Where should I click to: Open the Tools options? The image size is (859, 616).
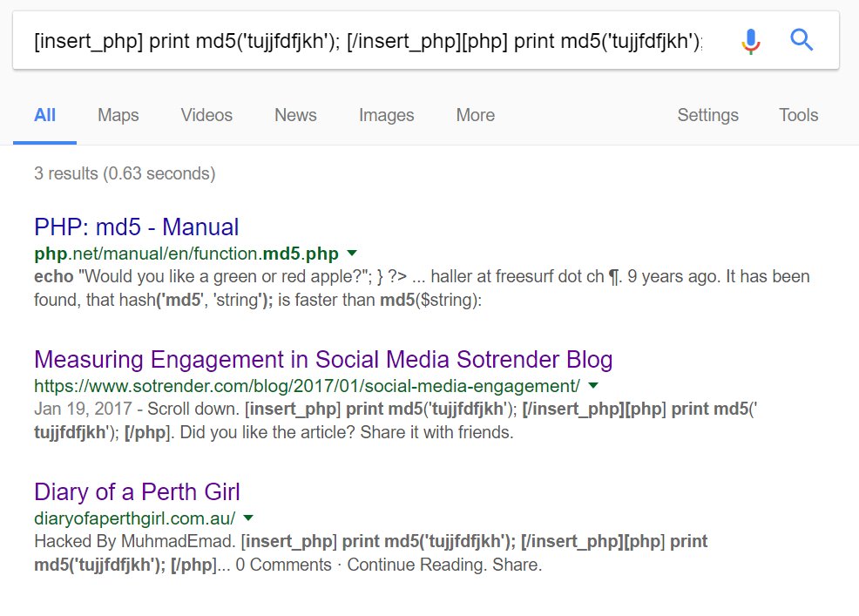coord(799,115)
